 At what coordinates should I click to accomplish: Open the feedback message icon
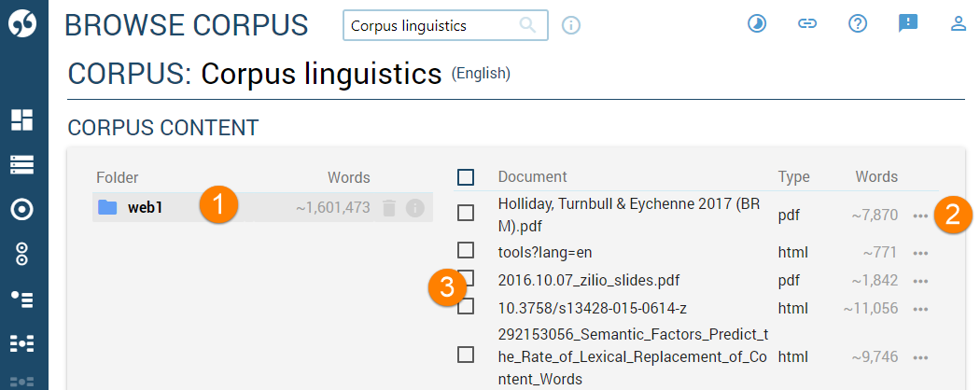pyautogui.click(x=908, y=24)
